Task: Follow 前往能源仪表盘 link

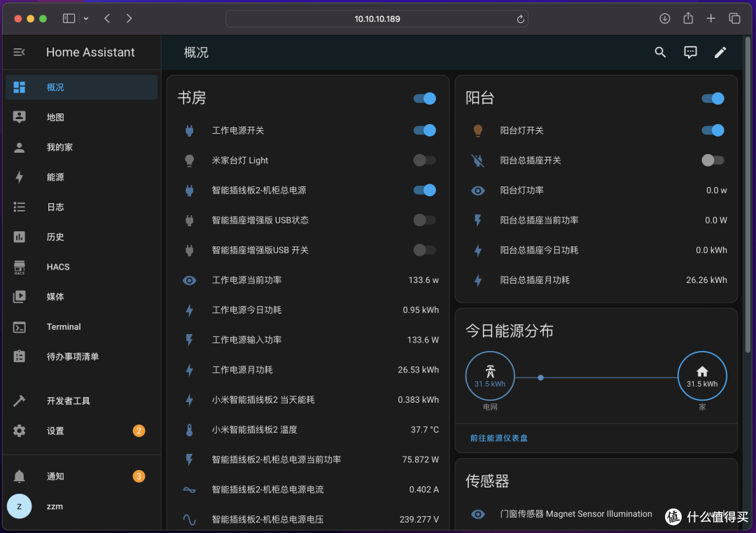Action: click(499, 438)
